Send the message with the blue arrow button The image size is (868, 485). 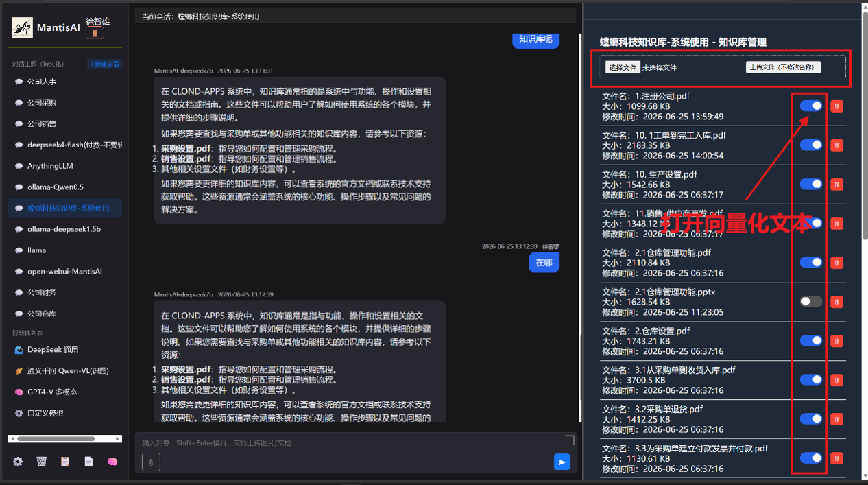(x=562, y=462)
